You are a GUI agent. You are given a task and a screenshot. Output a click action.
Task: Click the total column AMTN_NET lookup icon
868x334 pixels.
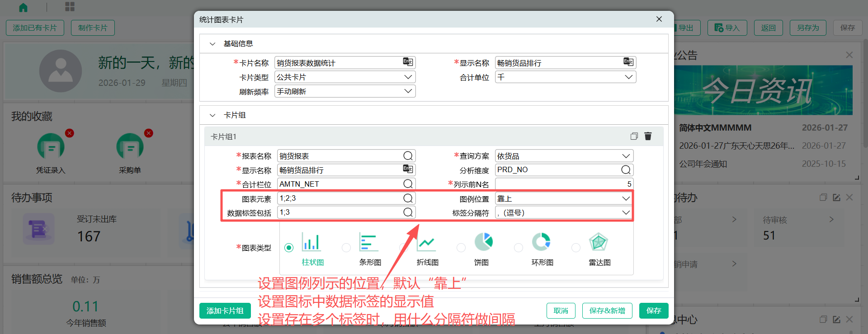point(408,184)
